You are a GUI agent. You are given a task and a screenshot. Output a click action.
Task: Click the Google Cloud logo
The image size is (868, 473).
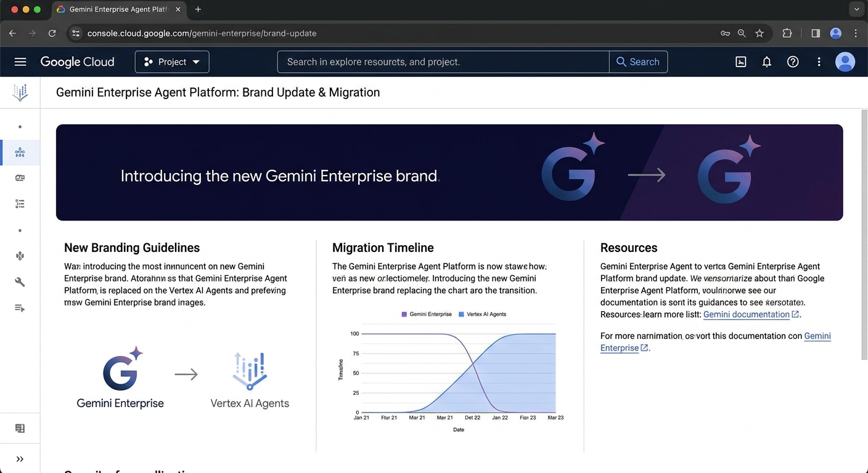[x=77, y=62]
